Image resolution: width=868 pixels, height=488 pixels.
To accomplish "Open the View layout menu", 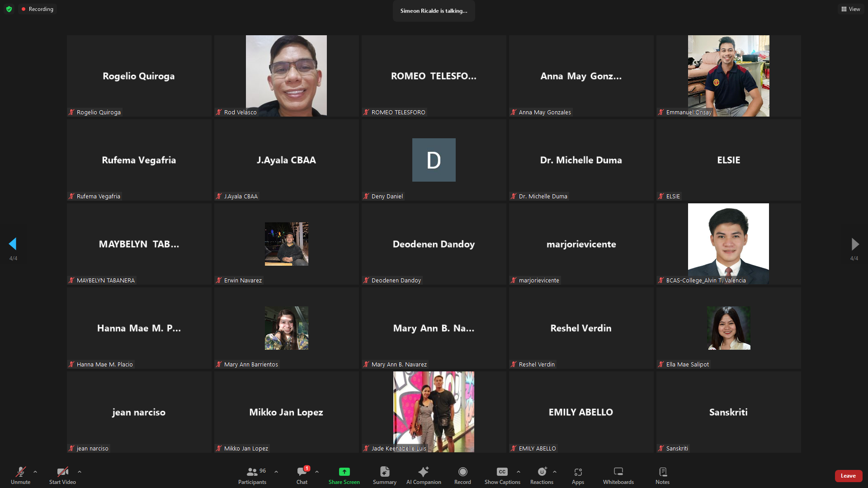I will coord(850,9).
